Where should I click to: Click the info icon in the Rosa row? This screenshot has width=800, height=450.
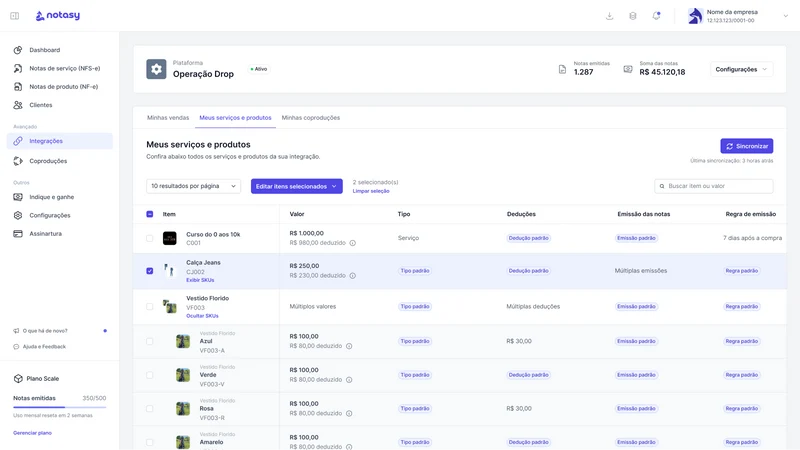coord(349,413)
